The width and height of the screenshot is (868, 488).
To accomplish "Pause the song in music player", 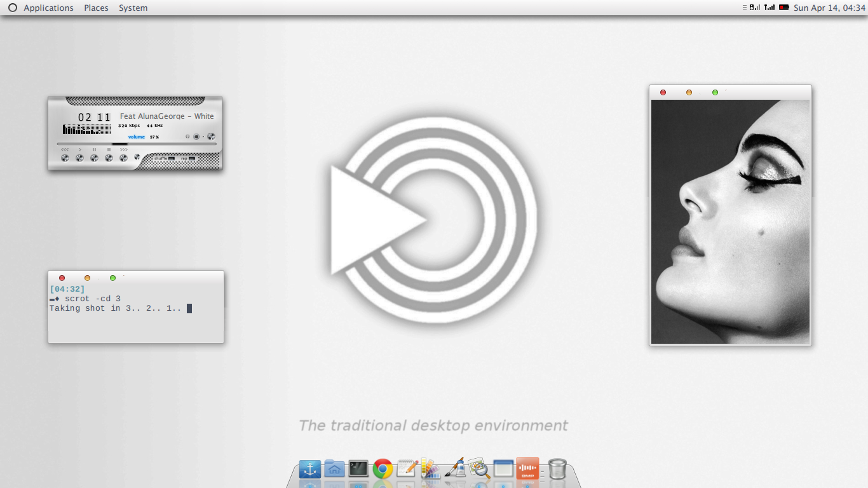I will tap(94, 158).
